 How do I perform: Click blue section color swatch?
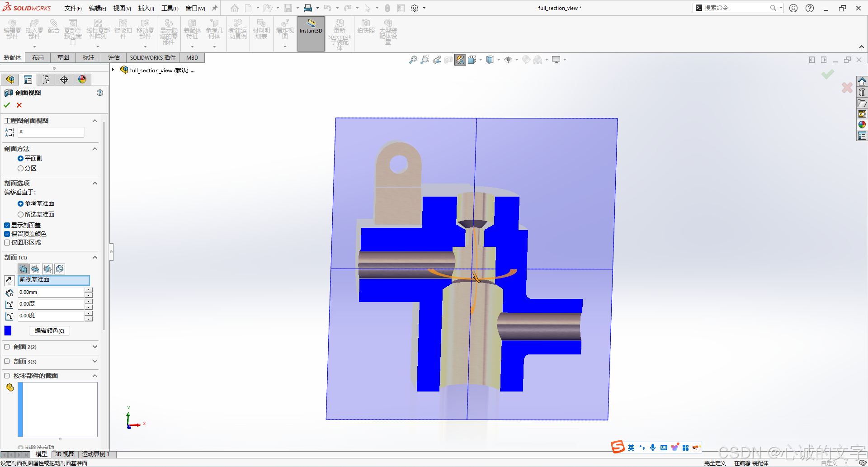[x=8, y=331]
